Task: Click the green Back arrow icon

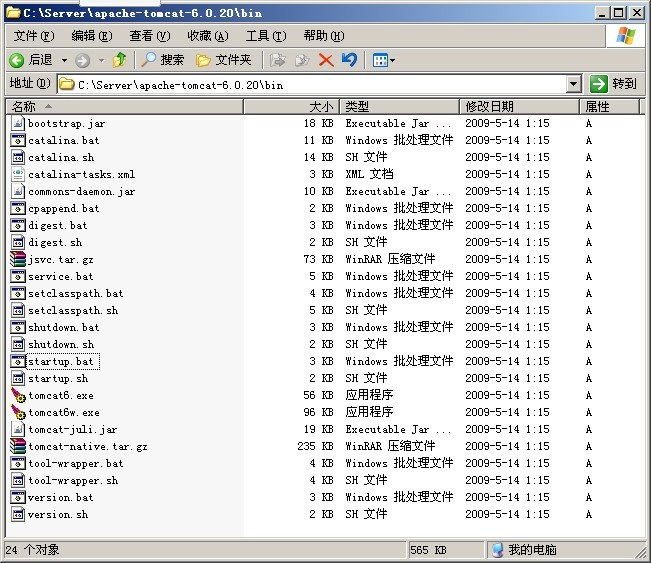Action: click(16, 61)
